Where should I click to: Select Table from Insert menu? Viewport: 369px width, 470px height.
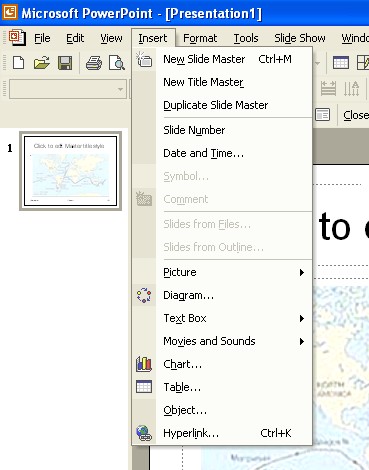pos(222,387)
